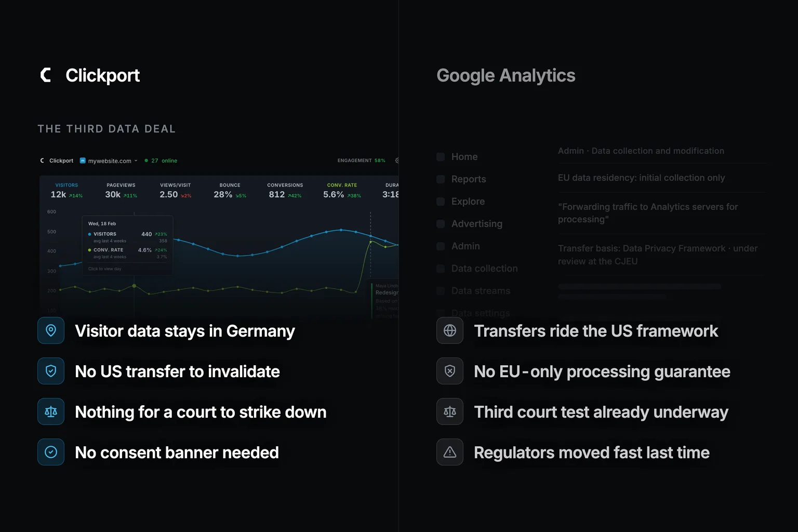Click 'Click to view day' in tooltip

pyautogui.click(x=104, y=269)
